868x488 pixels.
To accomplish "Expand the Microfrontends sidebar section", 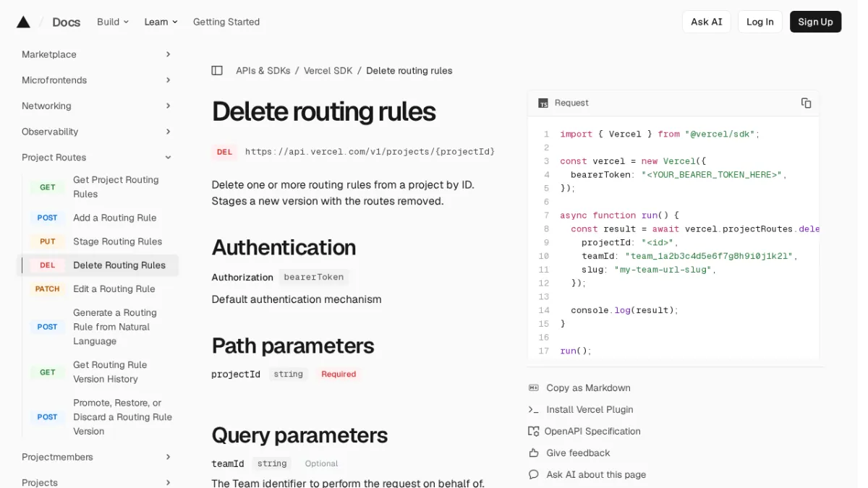I will (97, 80).
